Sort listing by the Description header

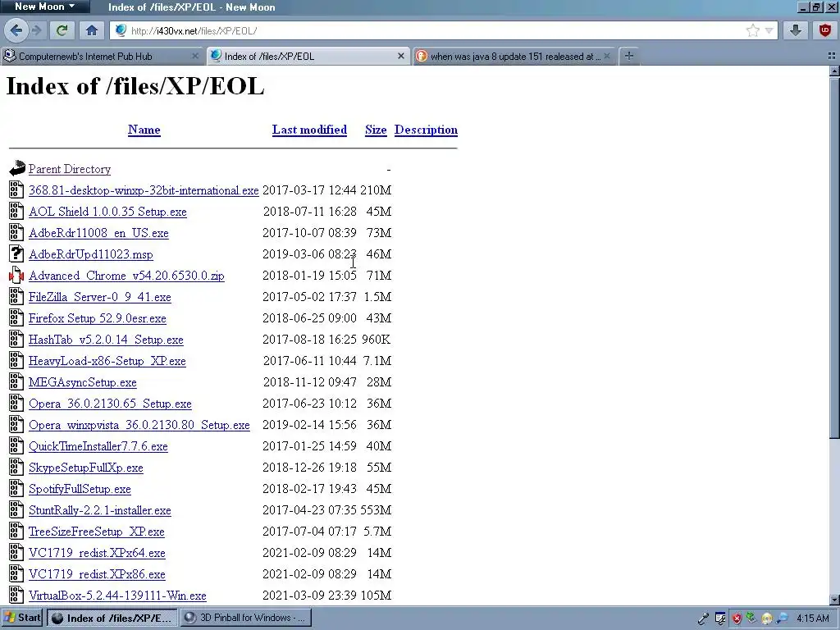point(426,130)
